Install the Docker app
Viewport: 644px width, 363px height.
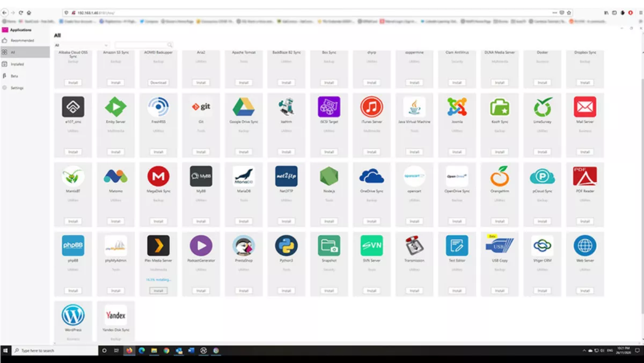coord(543,83)
